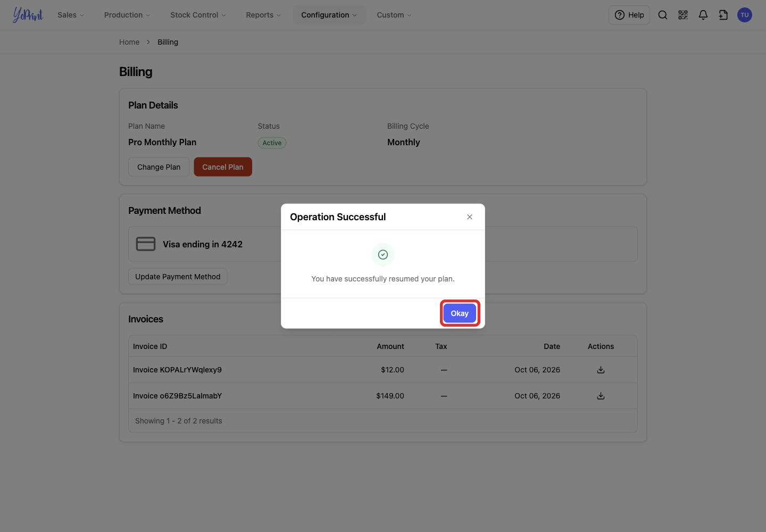Click the Active status badge
The height and width of the screenshot is (532, 766).
[x=272, y=143]
